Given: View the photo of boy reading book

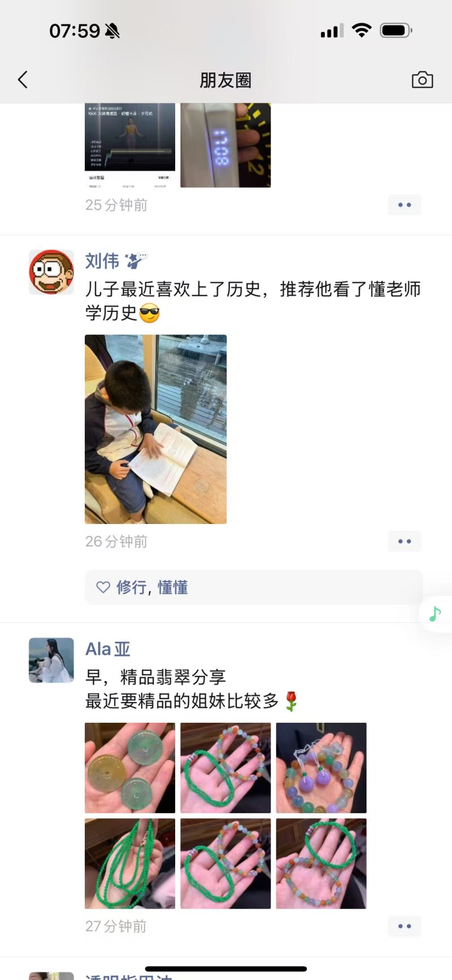Looking at the screenshot, I should click(x=155, y=429).
